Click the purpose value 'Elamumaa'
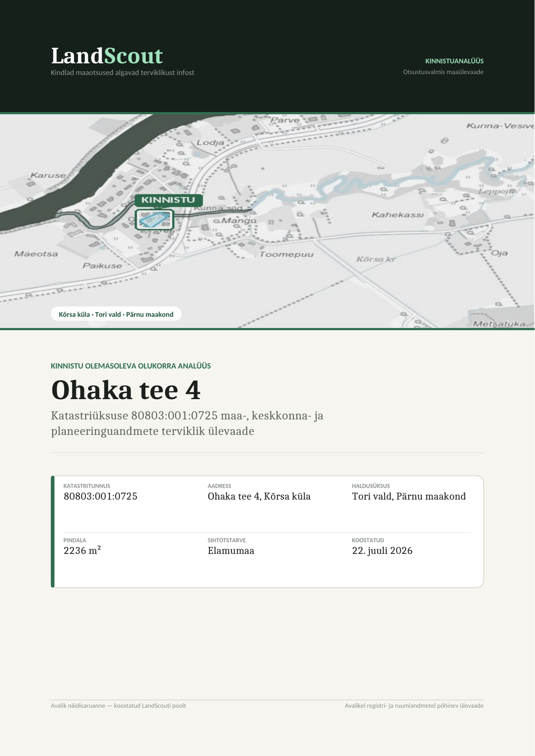Screen dimensions: 535x756 coord(231,550)
